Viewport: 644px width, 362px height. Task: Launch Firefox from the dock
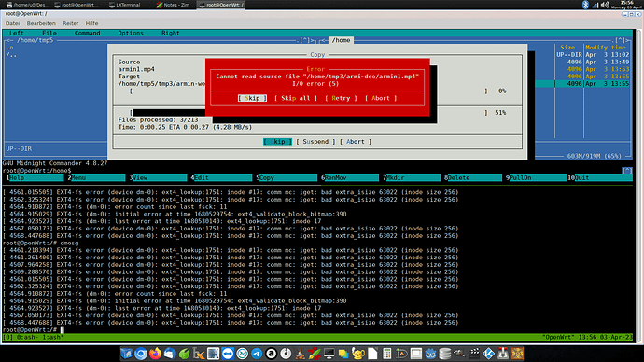(x=155, y=354)
